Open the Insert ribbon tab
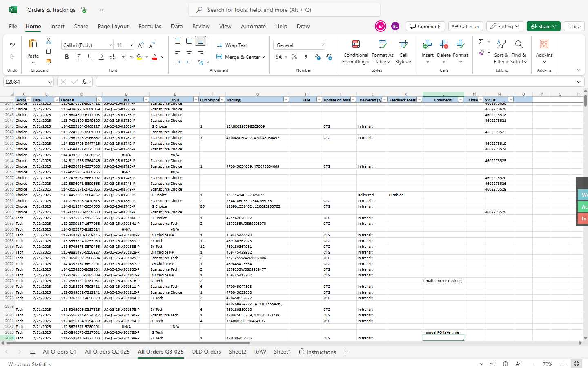The height and width of the screenshot is (368, 588). (58, 26)
